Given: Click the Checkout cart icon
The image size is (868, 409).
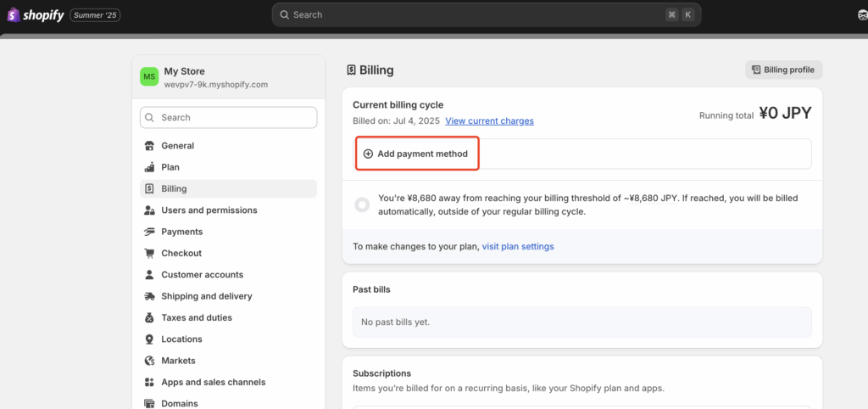Looking at the screenshot, I should tap(150, 253).
